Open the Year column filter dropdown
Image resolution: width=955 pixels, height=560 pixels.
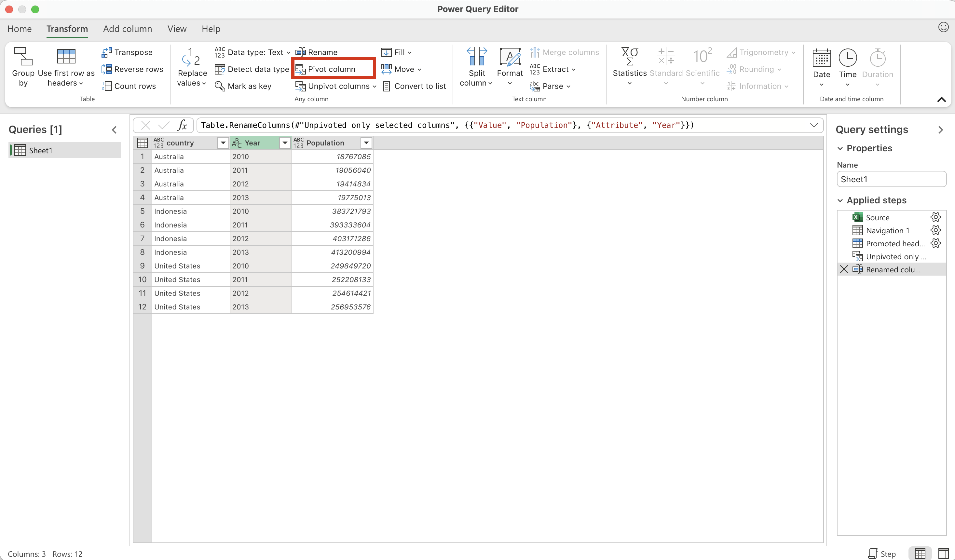click(284, 143)
